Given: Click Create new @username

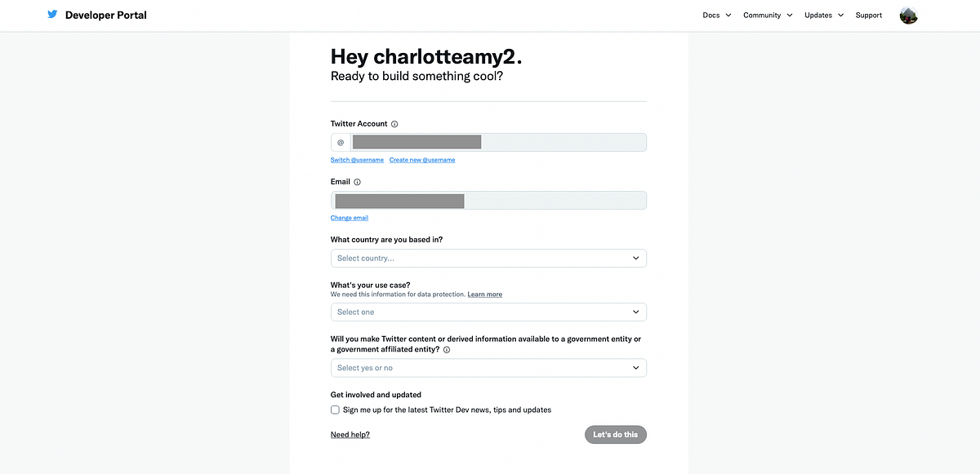Looking at the screenshot, I should coord(421,160).
